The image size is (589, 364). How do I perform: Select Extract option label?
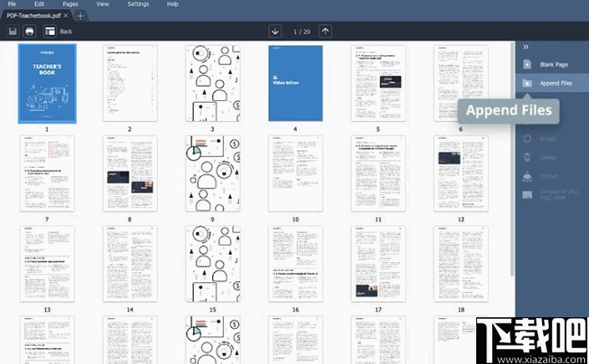click(549, 176)
